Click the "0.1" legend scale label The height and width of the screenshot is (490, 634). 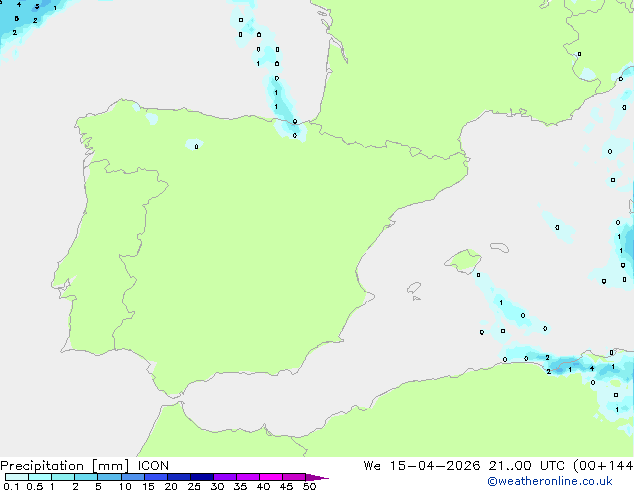pos(11,486)
